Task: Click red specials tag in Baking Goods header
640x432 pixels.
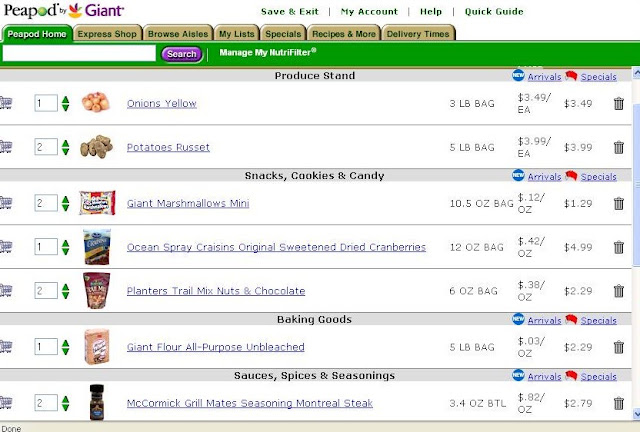Action: [x=571, y=319]
